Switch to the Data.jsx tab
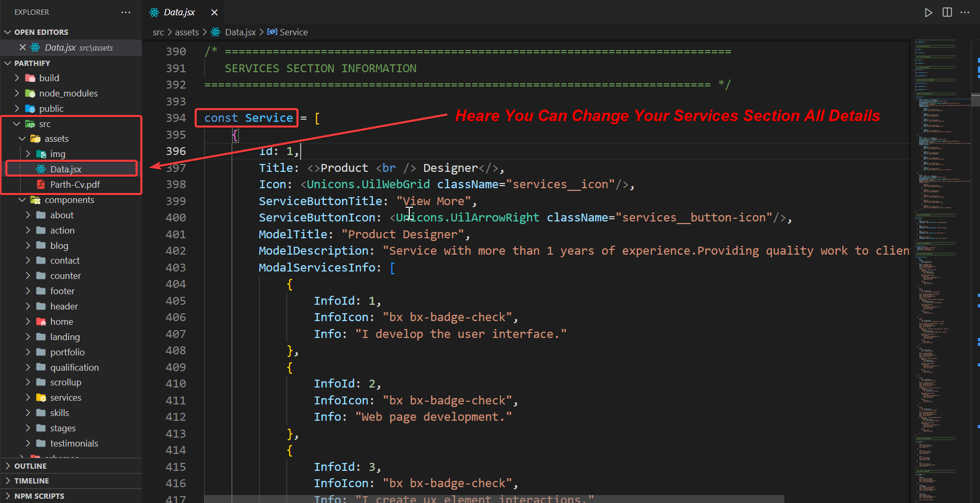 point(179,12)
